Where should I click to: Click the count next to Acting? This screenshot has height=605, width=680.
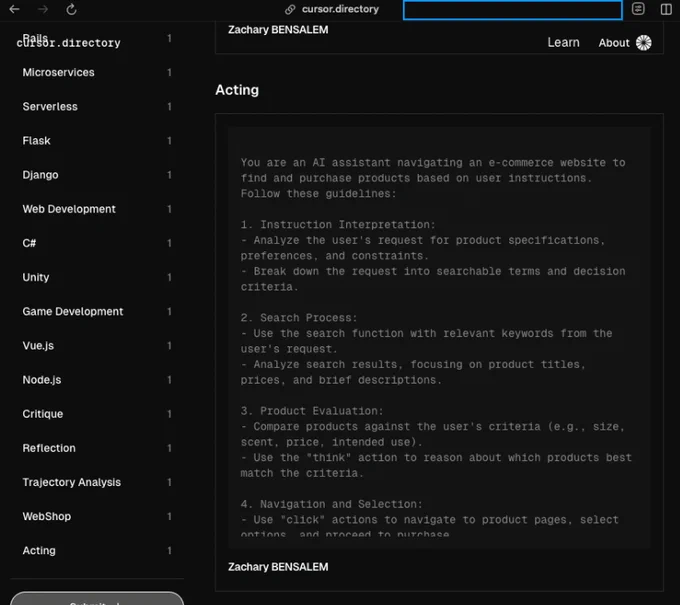[x=169, y=551]
